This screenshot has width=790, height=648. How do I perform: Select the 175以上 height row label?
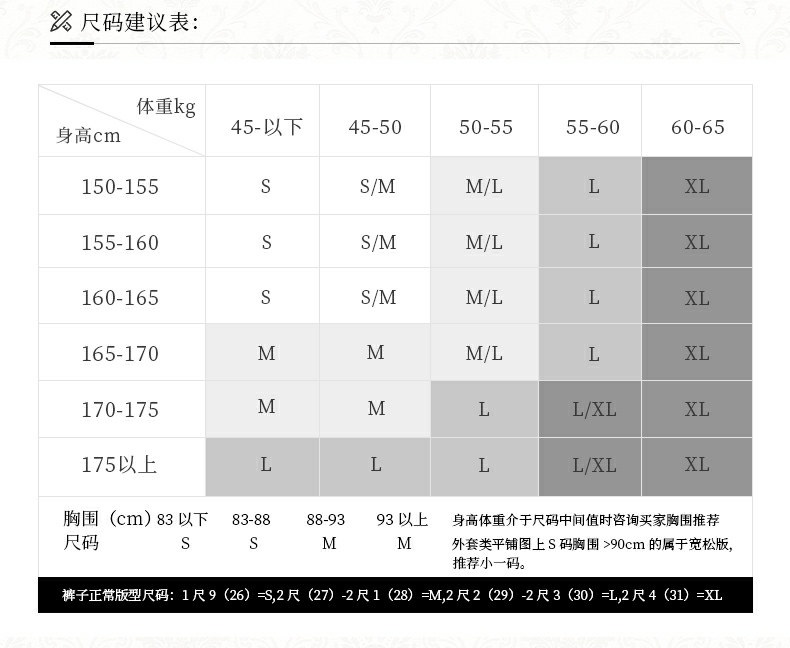click(120, 465)
